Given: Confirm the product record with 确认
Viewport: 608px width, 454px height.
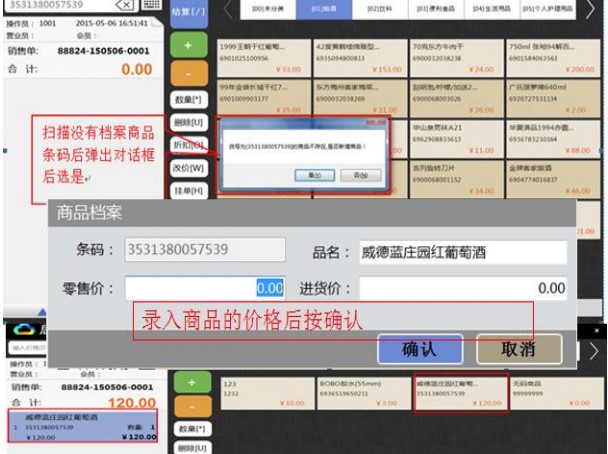Looking at the screenshot, I should pyautogui.click(x=420, y=349).
